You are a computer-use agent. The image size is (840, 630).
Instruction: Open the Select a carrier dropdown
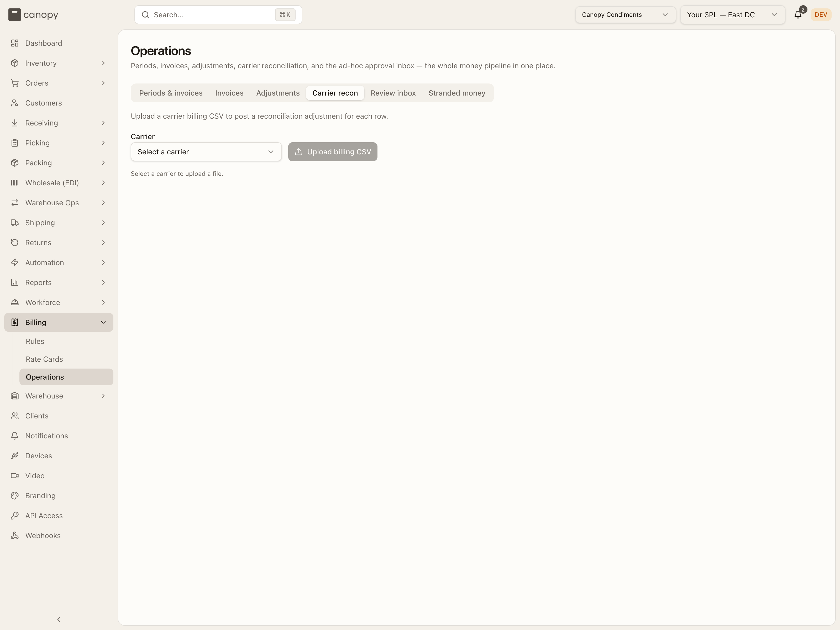pyautogui.click(x=206, y=152)
